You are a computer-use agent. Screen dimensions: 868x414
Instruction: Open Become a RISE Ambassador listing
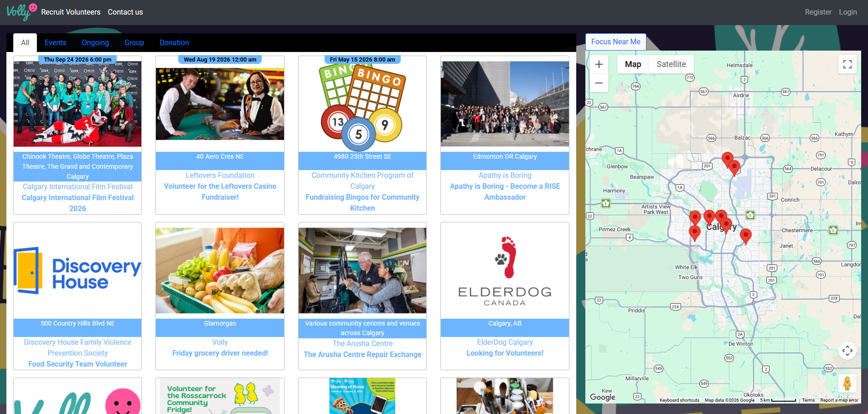click(x=505, y=191)
